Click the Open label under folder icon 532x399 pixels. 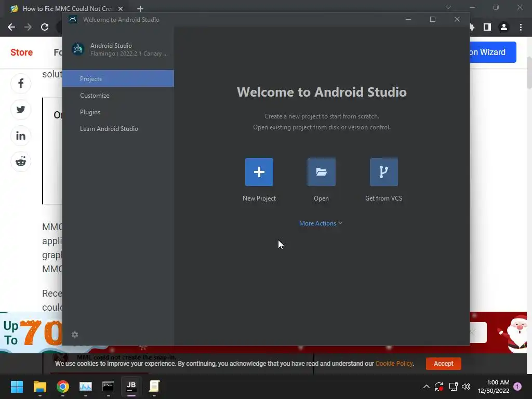click(x=321, y=198)
